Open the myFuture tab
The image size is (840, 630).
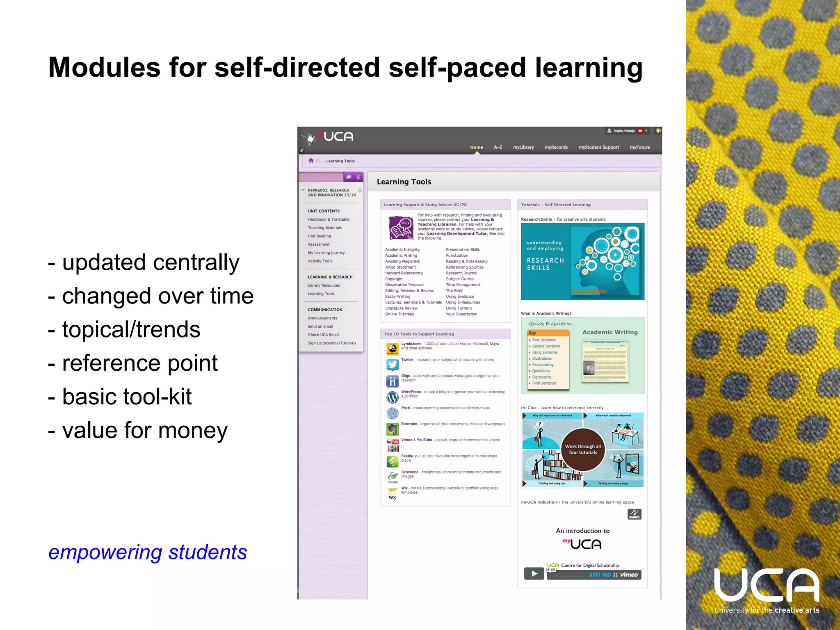pos(640,147)
